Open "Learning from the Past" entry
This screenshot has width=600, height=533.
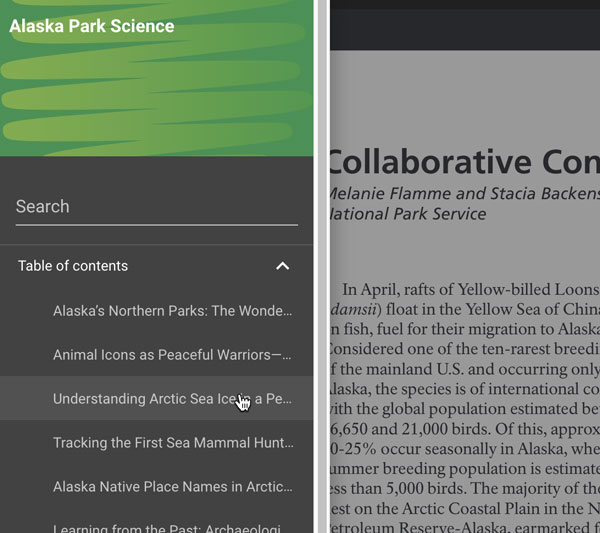coord(172,527)
